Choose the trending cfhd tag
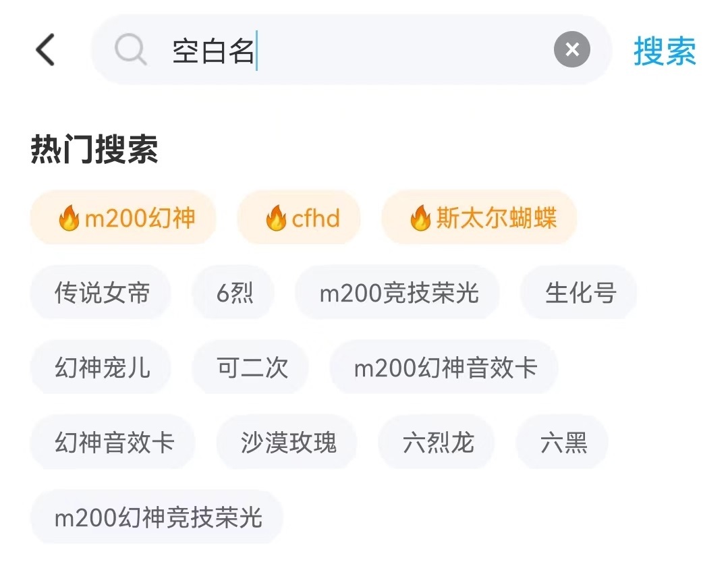728x562 pixels. (x=299, y=219)
